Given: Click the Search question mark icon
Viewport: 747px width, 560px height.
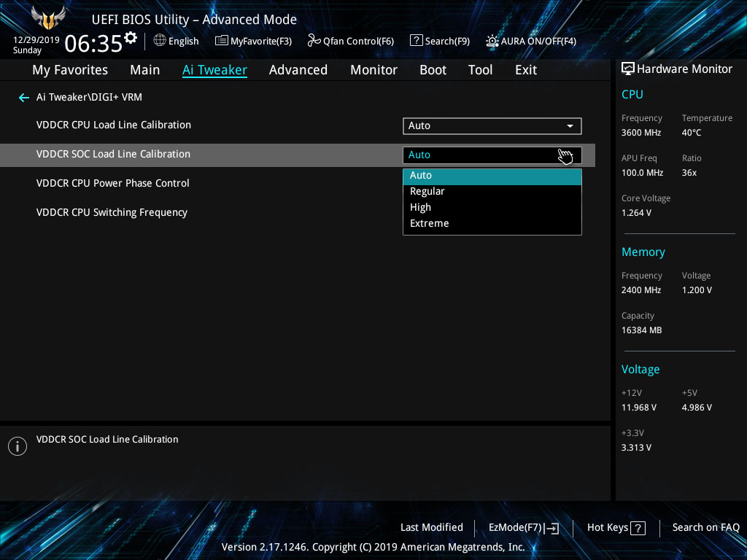Looking at the screenshot, I should [416, 41].
